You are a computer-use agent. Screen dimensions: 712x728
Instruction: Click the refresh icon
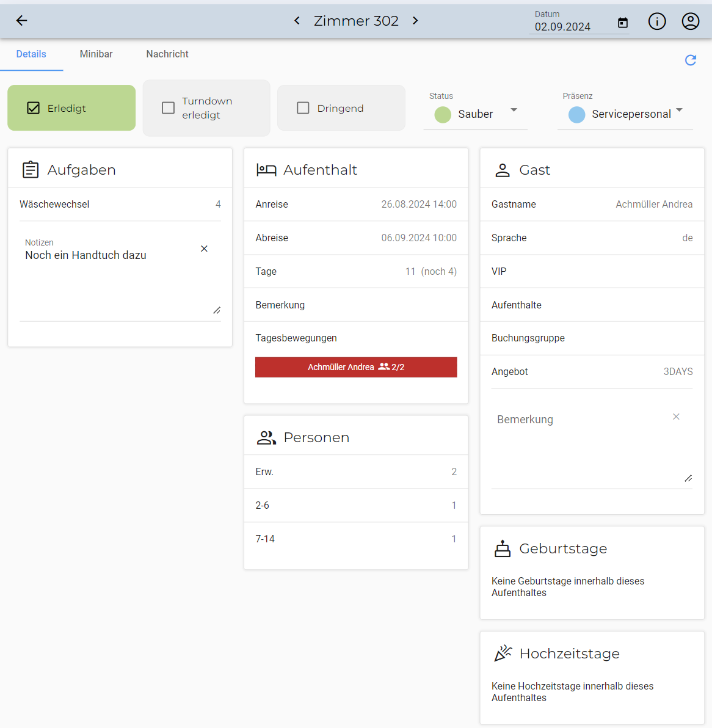tap(691, 60)
